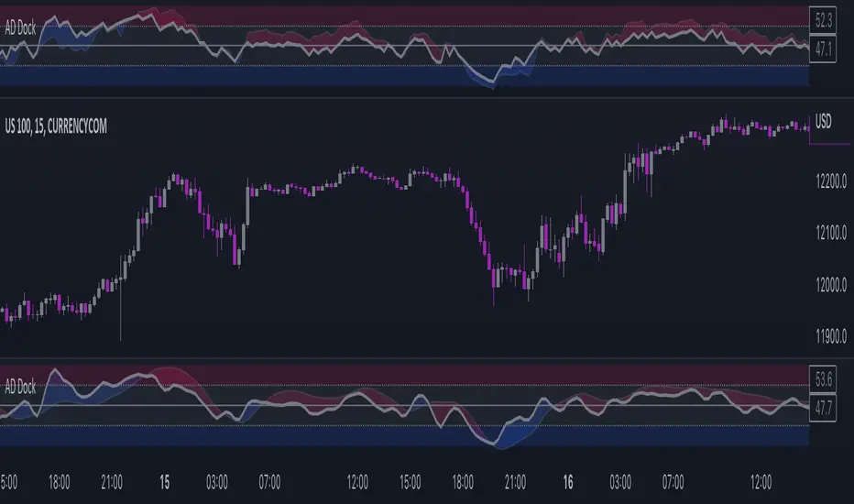Click the first 12:00 time axis label
Image resolution: width=854 pixels, height=504 pixels.
point(357,482)
